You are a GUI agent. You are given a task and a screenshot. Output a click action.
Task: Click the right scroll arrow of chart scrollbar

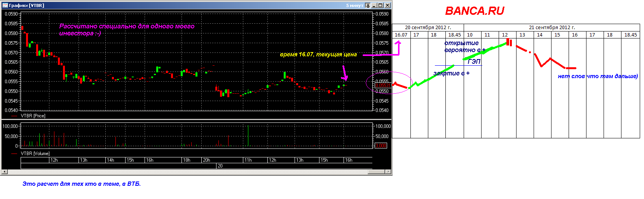(387, 171)
